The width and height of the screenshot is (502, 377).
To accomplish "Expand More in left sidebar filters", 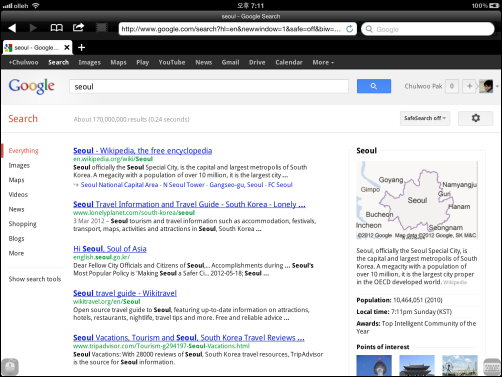I will [x=16, y=253].
